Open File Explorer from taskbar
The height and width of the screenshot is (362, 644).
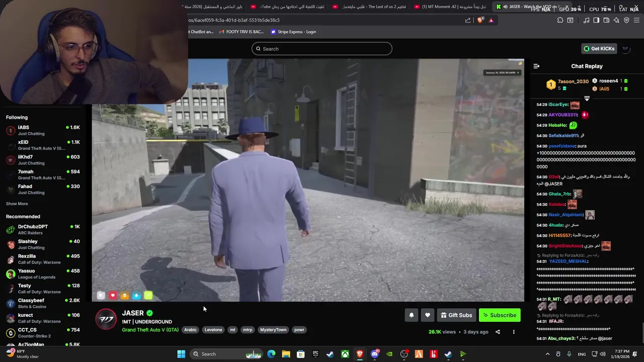pos(286,354)
